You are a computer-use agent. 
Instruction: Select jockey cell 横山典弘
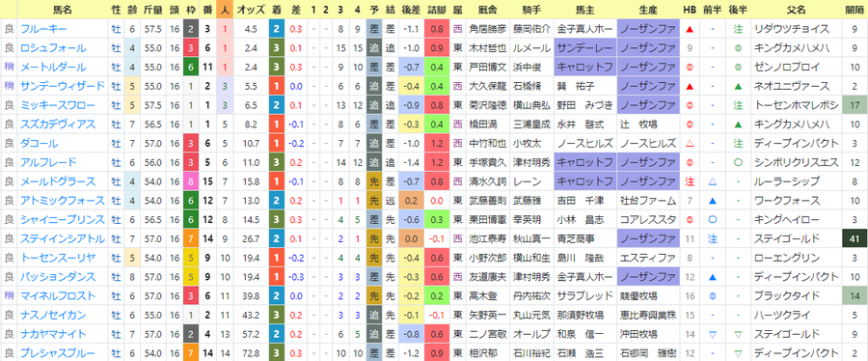pyautogui.click(x=532, y=105)
